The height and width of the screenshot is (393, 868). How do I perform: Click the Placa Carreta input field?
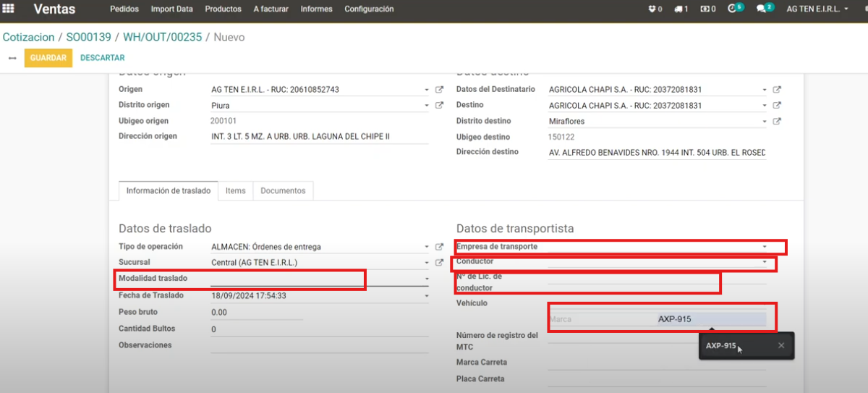point(657,379)
